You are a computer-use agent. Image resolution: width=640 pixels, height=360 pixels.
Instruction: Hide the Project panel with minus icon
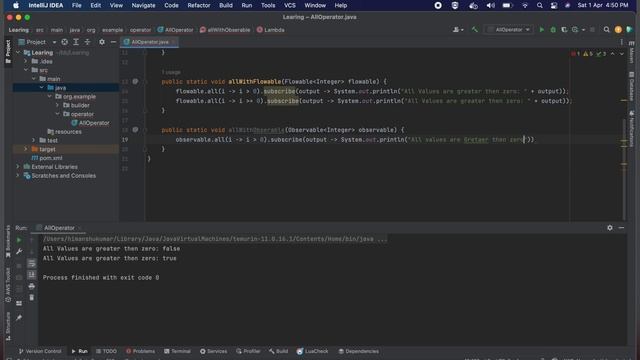pos(113,42)
